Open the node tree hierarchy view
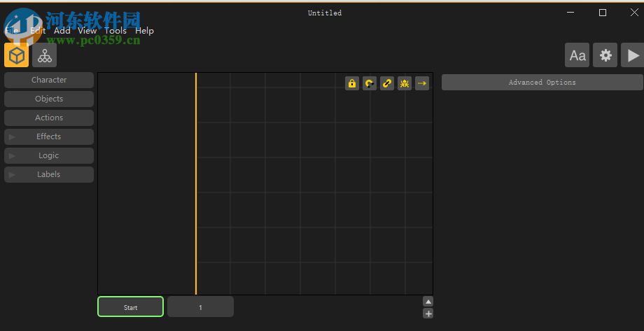The image size is (644, 331). click(44, 55)
